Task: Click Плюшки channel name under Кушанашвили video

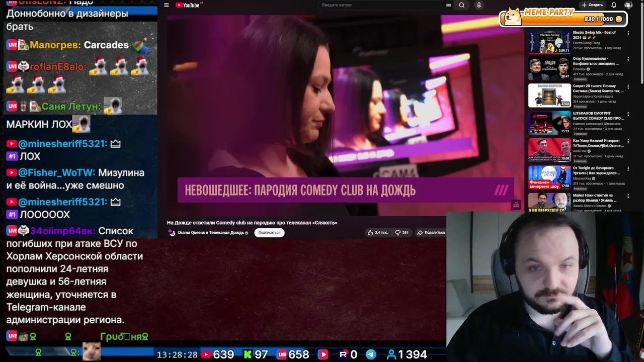Action: coord(580,69)
